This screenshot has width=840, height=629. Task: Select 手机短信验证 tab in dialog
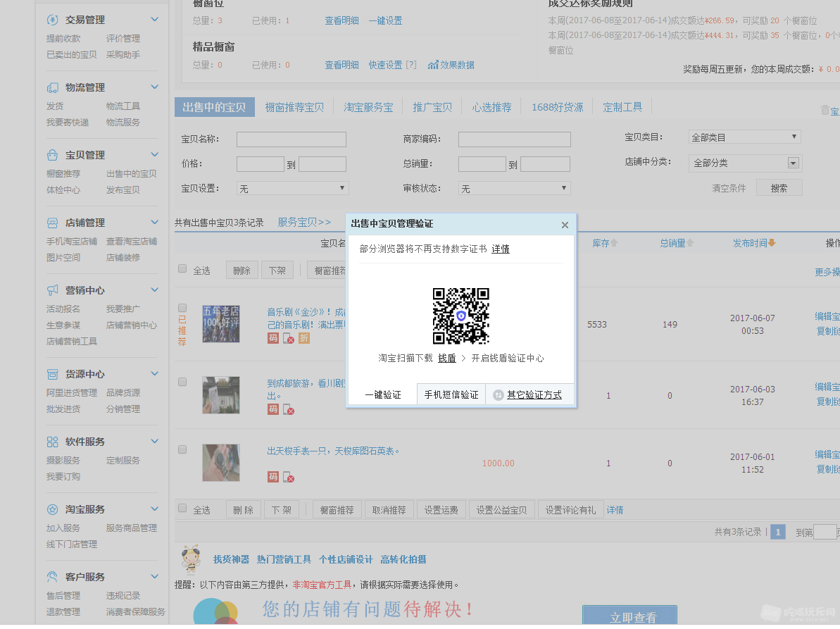[451, 395]
